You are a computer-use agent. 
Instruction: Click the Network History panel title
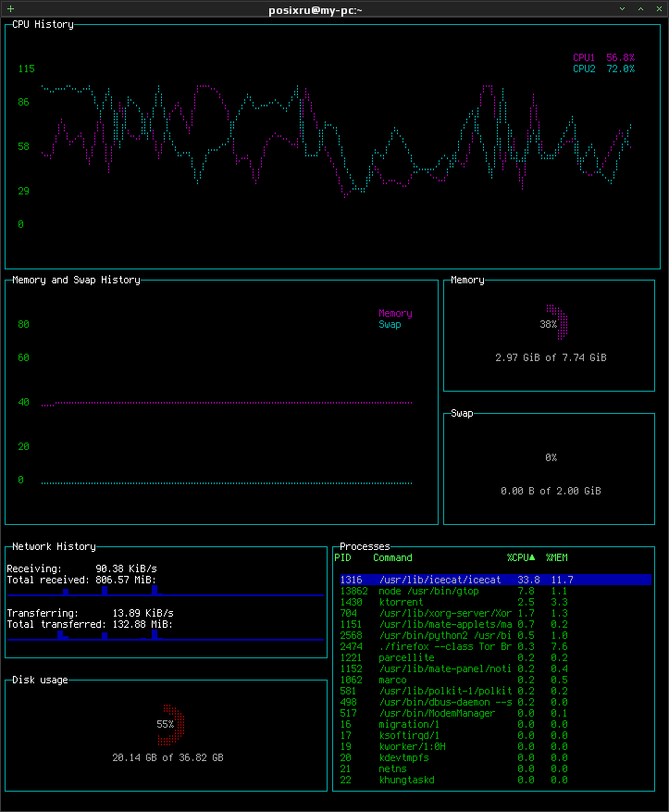coord(54,547)
